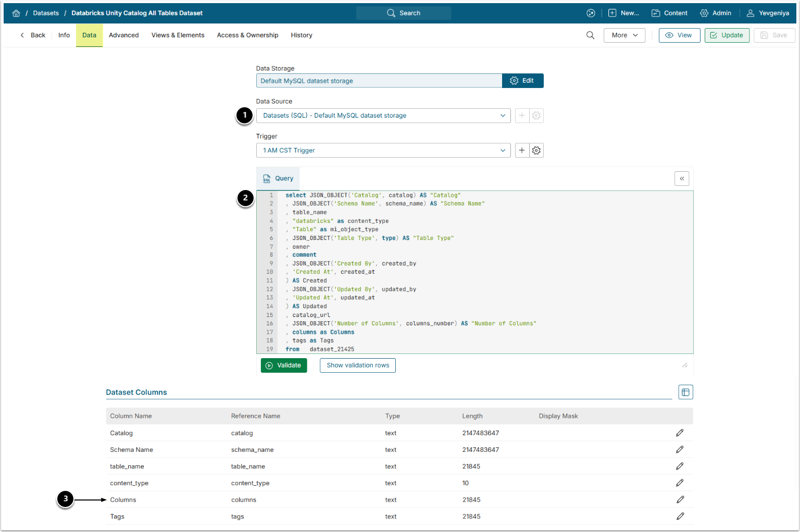Switch to the Advanced tab
This screenshot has width=800, height=532.
click(x=123, y=35)
